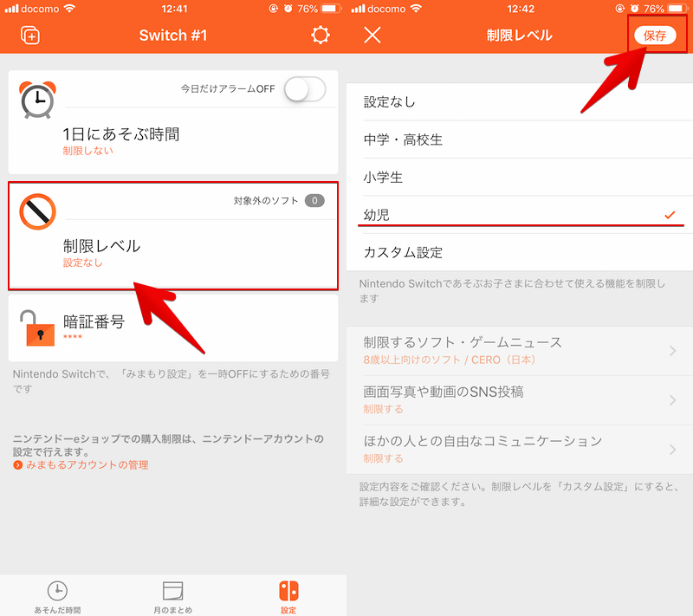Image resolution: width=693 pixels, height=616 pixels.
Task: Close the 制限レベル screen with X
Action: point(372,36)
